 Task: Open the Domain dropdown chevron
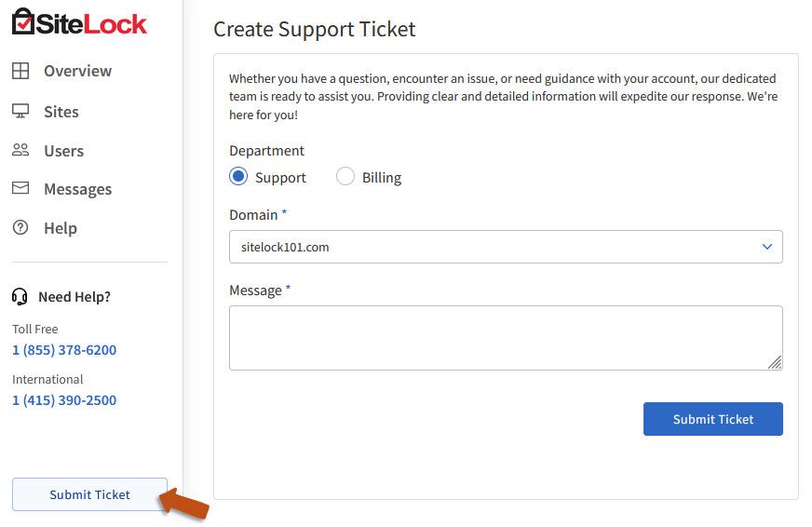click(x=767, y=247)
